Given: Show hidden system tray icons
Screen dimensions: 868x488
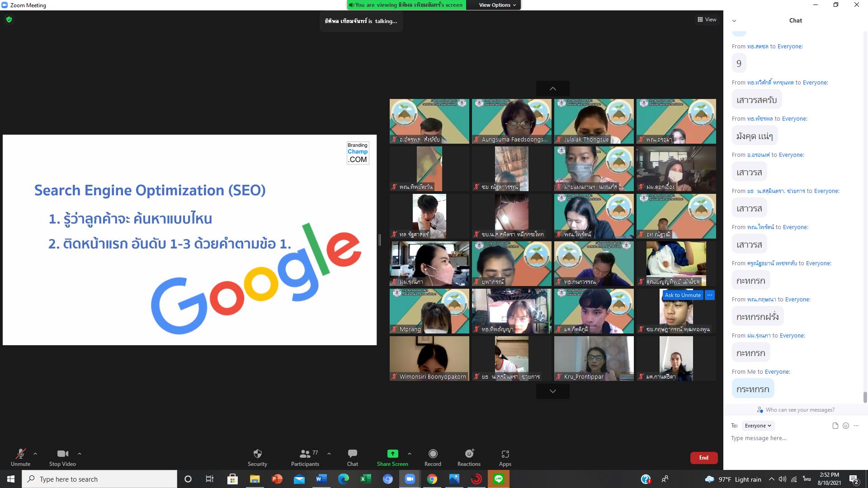Looking at the screenshot, I should point(771,479).
